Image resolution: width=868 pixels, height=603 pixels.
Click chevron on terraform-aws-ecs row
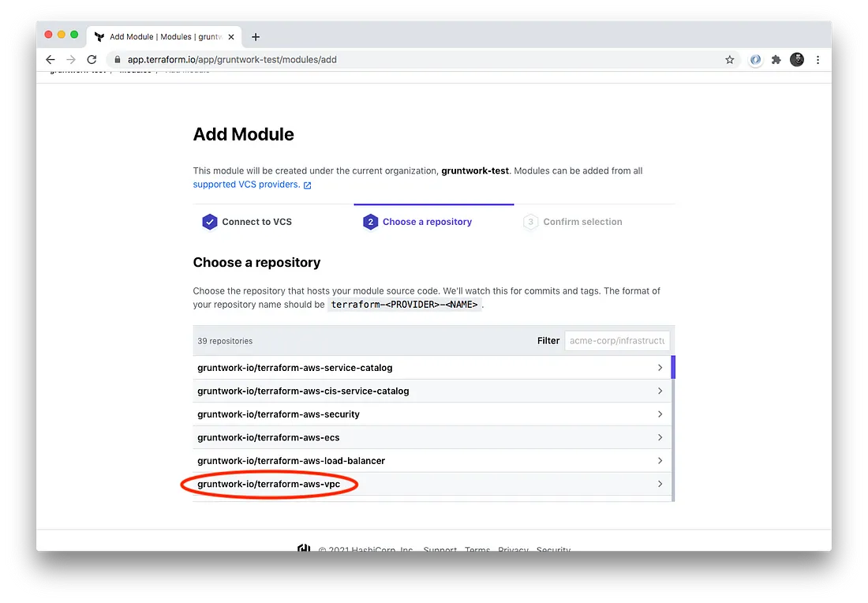point(660,437)
